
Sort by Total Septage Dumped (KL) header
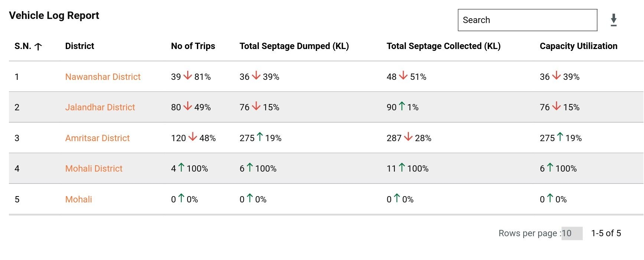coord(294,46)
